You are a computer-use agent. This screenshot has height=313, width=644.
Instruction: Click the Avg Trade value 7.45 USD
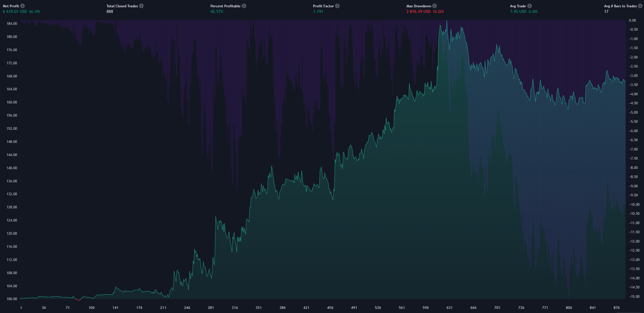click(518, 11)
